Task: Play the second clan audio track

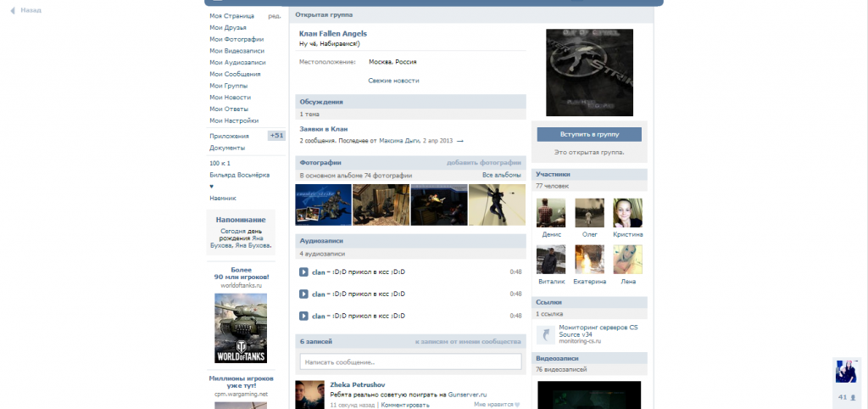Action: [x=303, y=294]
